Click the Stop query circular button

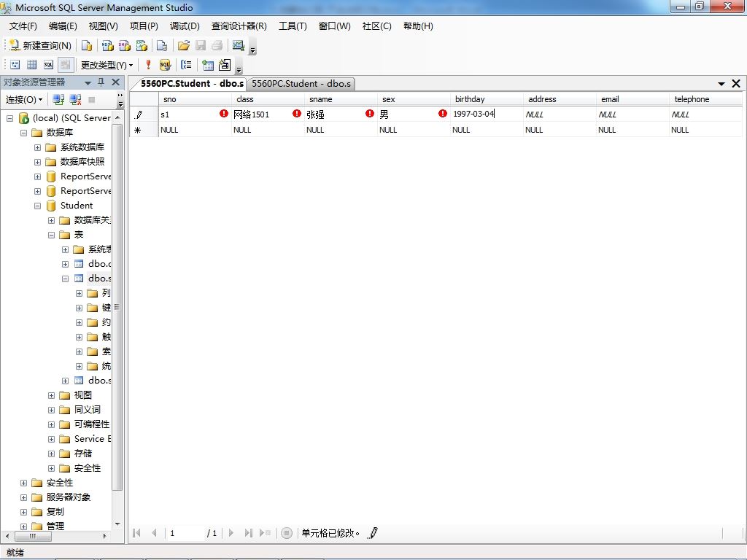click(286, 533)
